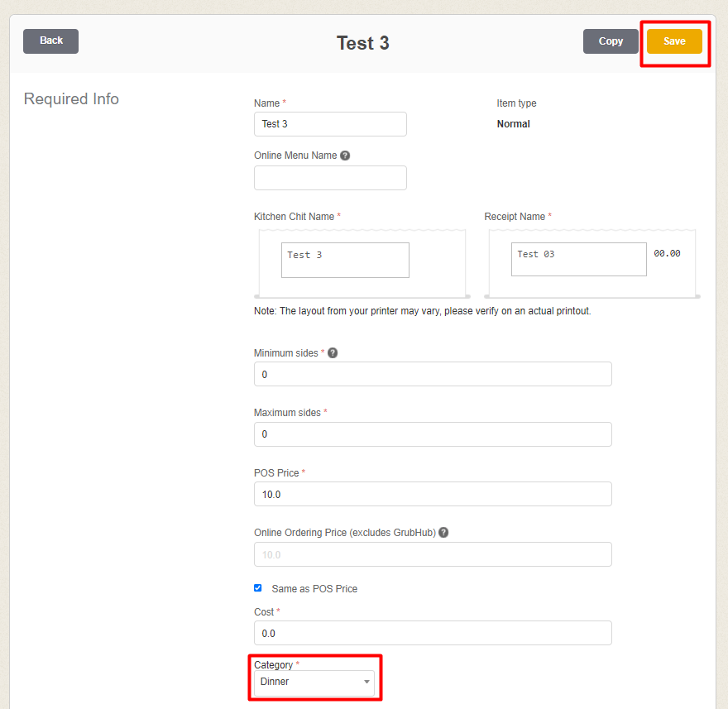Click the Receipt Name text box
Image resolution: width=728 pixels, height=709 pixels.
pos(578,259)
